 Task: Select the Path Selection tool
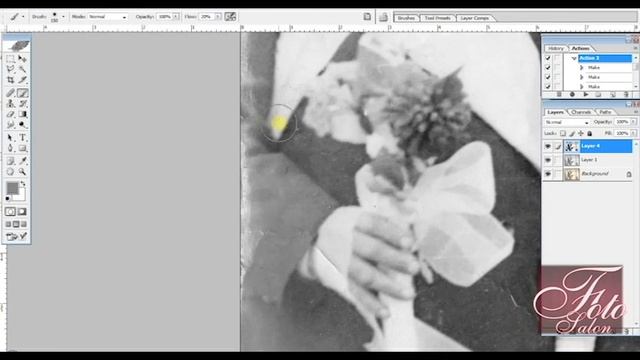coord(11,138)
